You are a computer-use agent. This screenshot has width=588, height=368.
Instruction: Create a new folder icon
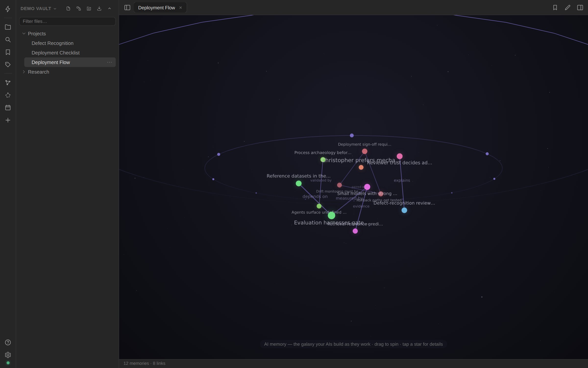(x=89, y=9)
